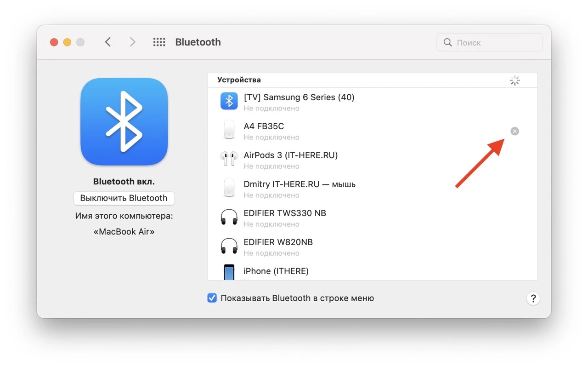Select the AirPods 3 (IT-HERE.RU) device name

tap(290, 155)
